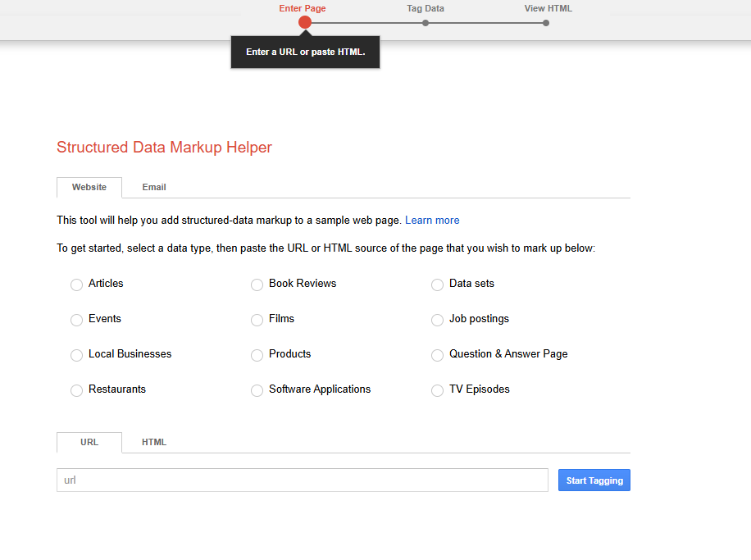This screenshot has height=560, width=751.
Task: Switch to the Email tab
Action: pos(154,187)
